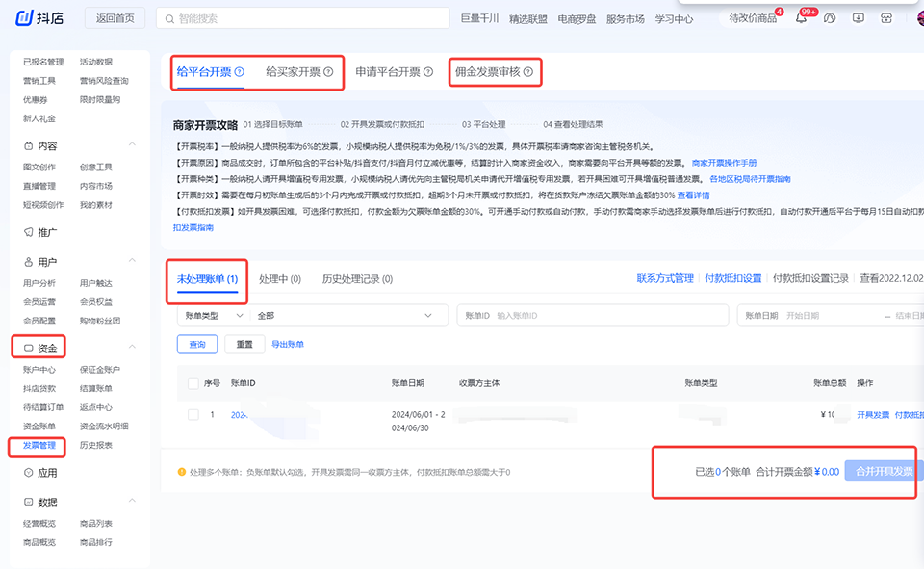924x569 pixels.
Task: Tick the select-all checkbox in table header
Action: 192,383
